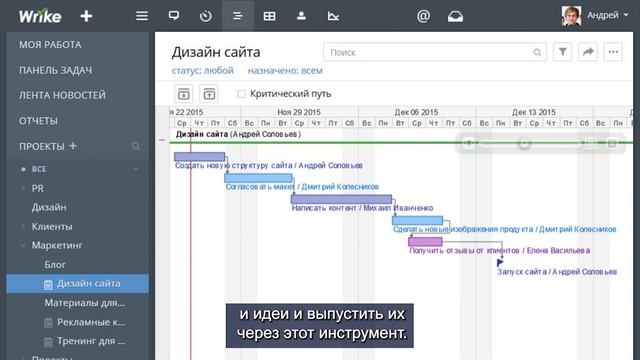Click the expand all tasks icon
Image resolution: width=640 pixels, height=360 pixels.
coord(184,94)
